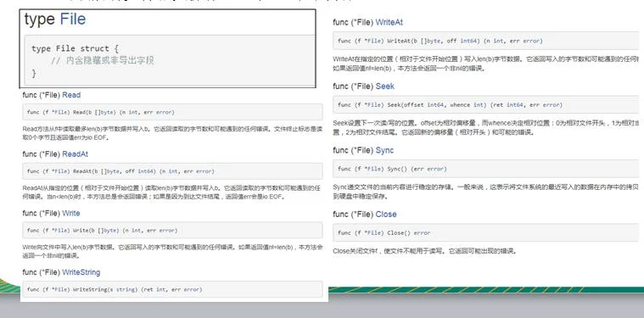Click the WriteString(s string) signature box

172,289
